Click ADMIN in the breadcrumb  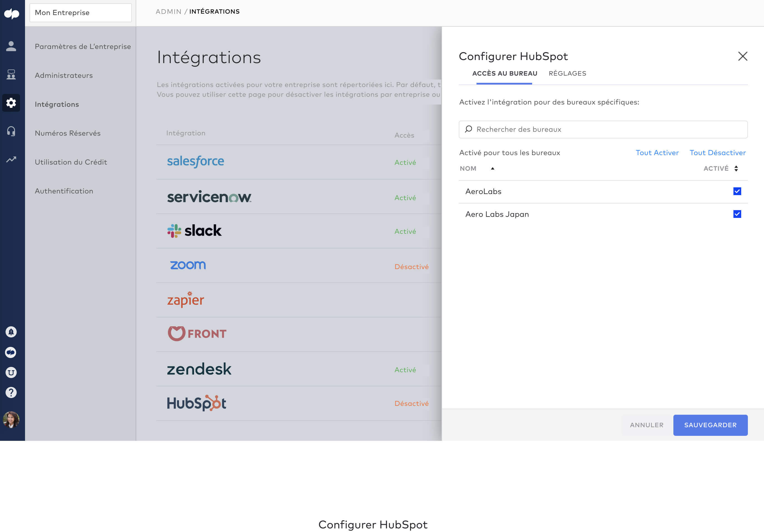coord(168,12)
